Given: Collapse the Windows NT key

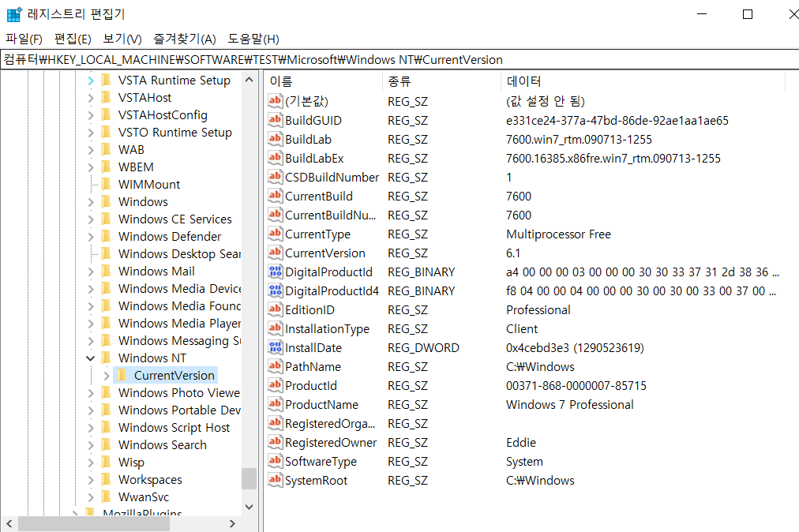Looking at the screenshot, I should (91, 358).
